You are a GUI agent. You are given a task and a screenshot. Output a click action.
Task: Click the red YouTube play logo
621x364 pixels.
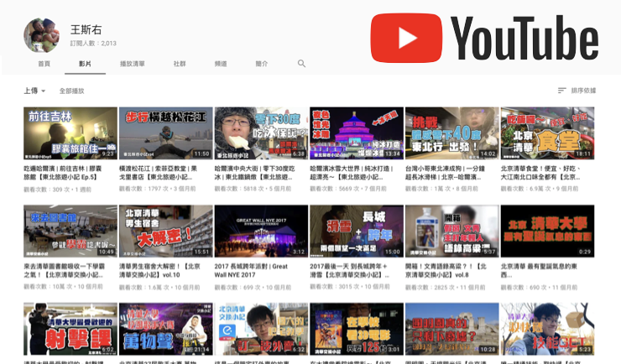click(x=407, y=38)
